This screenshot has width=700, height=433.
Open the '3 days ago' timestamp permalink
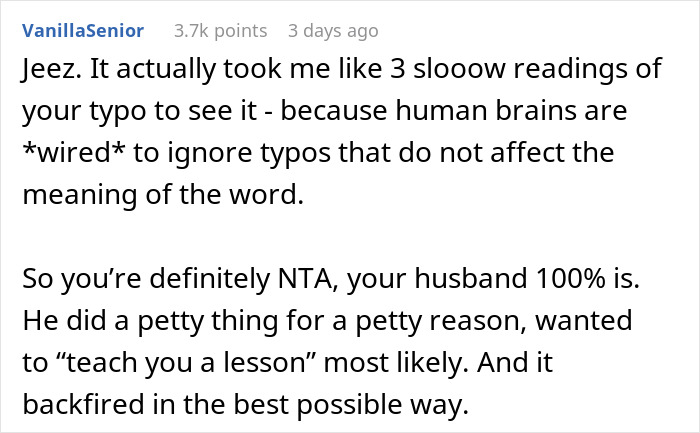(333, 31)
